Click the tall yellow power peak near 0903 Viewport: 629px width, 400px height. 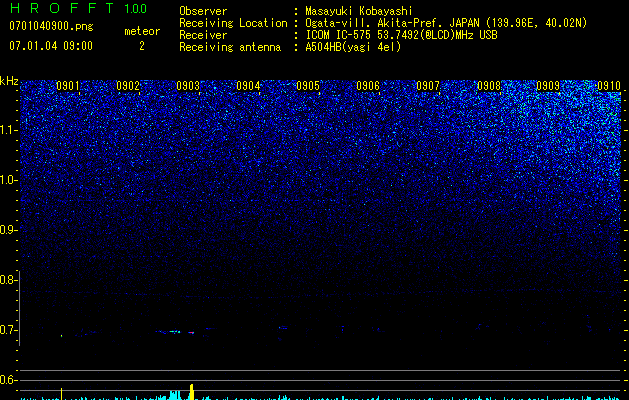[192, 392]
